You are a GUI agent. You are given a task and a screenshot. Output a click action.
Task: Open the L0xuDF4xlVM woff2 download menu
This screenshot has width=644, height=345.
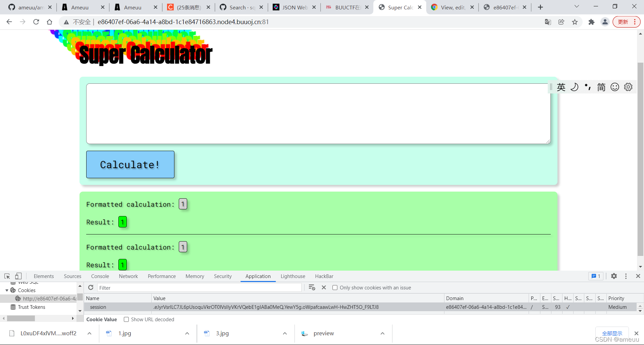pos(89,333)
